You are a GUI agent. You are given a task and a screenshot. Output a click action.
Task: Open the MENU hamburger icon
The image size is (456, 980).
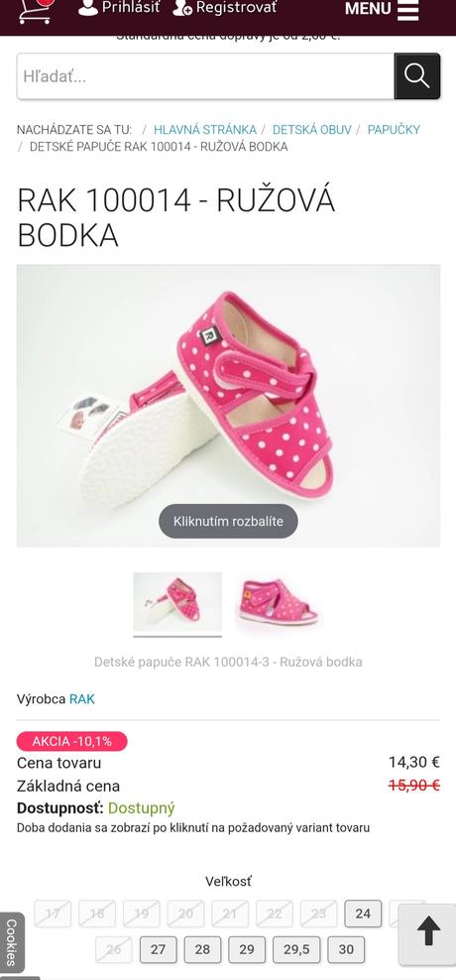pyautogui.click(x=407, y=10)
